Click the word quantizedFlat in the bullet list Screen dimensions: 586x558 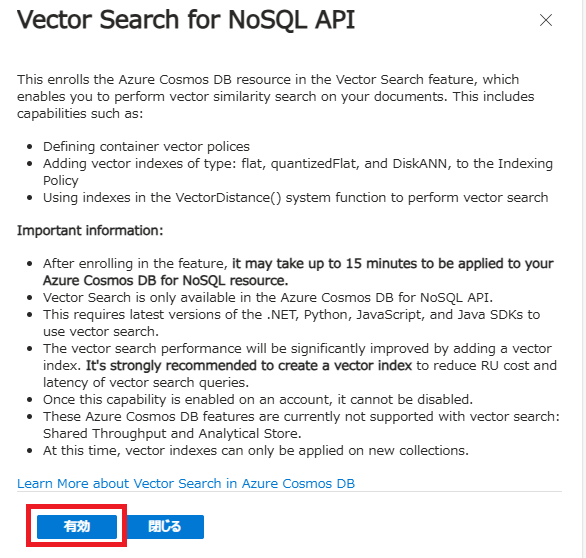(x=313, y=164)
